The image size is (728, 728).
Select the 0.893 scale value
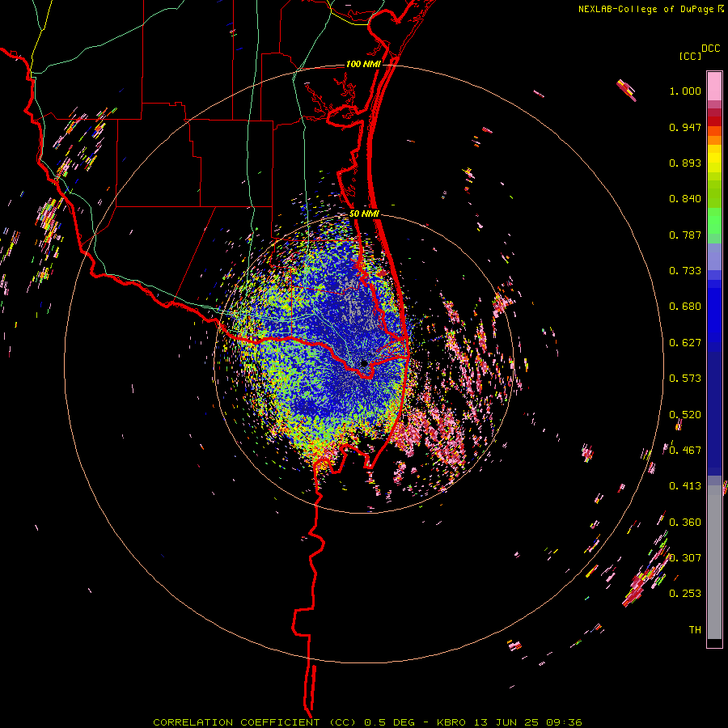685,163
